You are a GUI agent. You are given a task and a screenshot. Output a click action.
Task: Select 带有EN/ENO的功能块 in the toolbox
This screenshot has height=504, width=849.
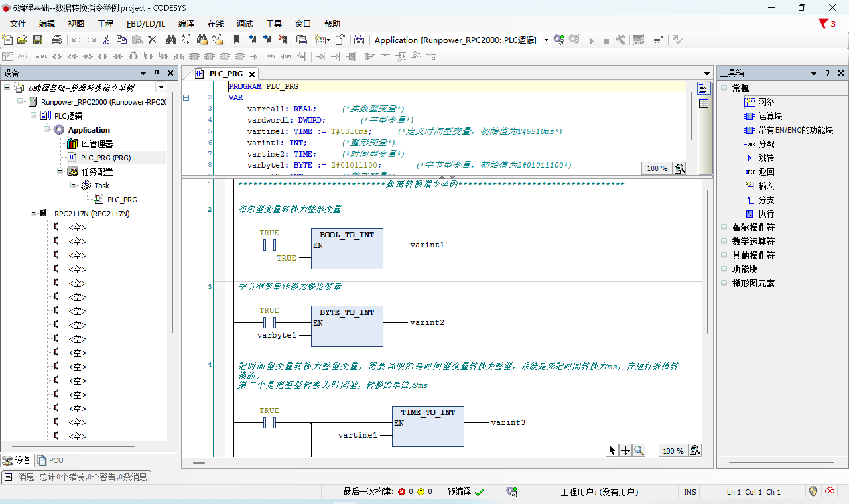point(789,130)
